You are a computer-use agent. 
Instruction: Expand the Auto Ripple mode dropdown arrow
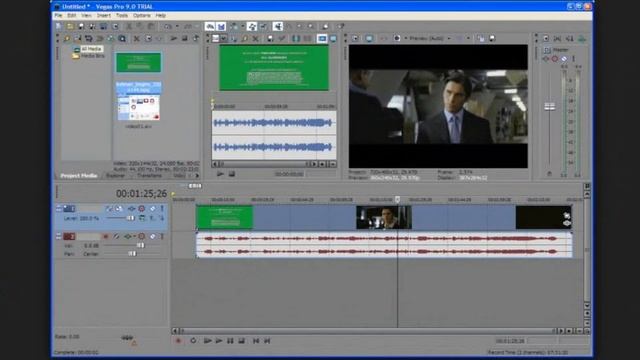click(242, 27)
